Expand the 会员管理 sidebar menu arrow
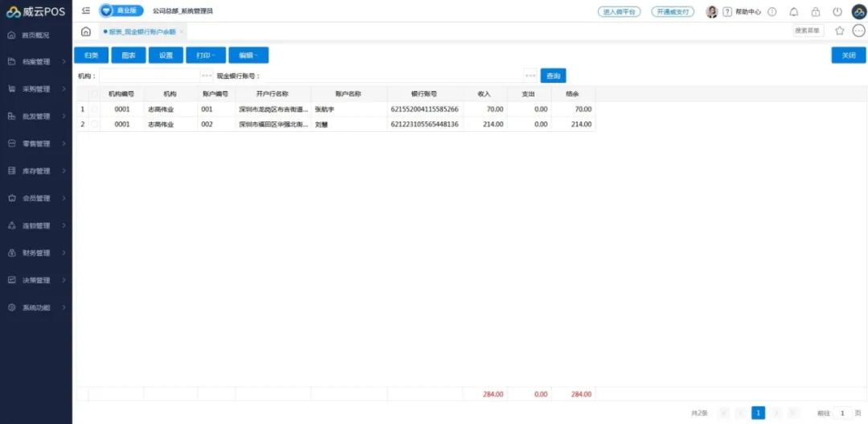The height and width of the screenshot is (424, 868). (64, 199)
